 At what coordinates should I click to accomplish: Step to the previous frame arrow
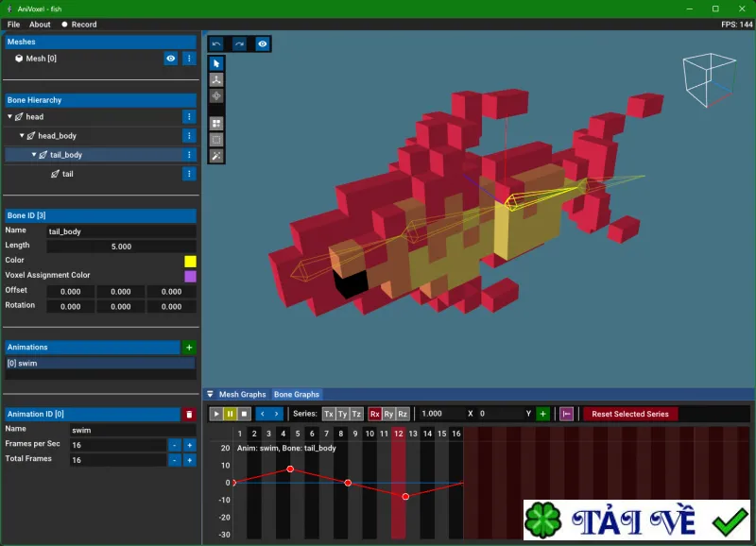point(263,414)
